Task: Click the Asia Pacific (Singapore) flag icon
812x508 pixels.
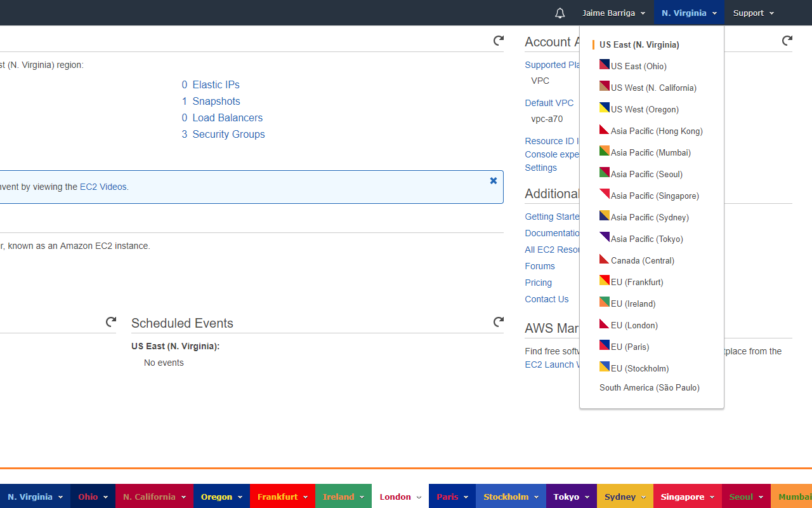Action: [x=605, y=194]
